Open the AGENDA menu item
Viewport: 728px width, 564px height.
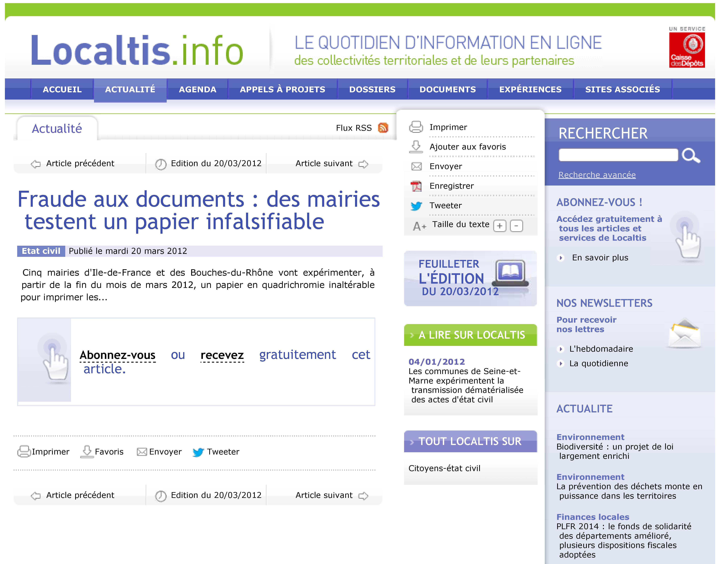click(x=198, y=89)
